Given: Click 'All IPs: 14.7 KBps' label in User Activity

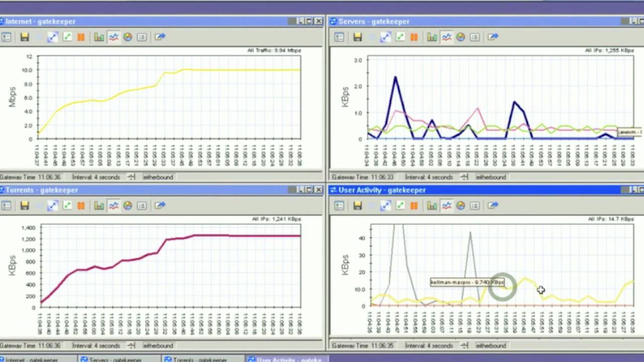Looking at the screenshot, I should pos(611,219).
